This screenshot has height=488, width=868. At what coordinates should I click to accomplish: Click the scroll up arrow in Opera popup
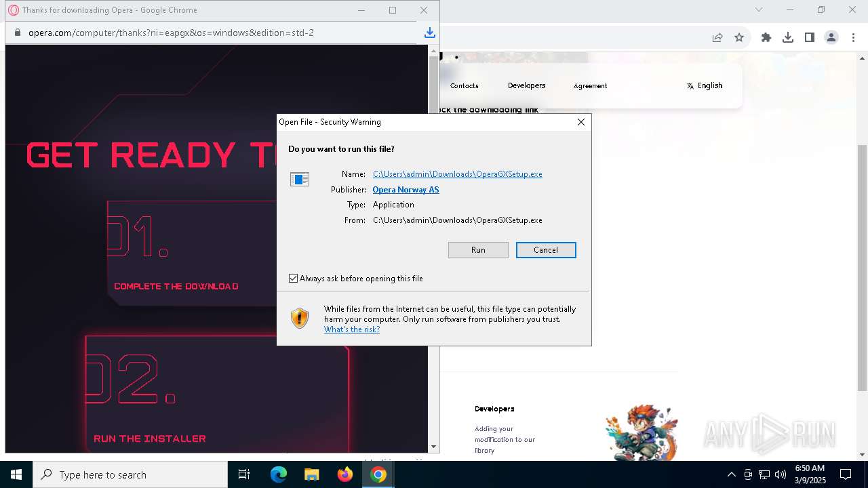tap(434, 52)
